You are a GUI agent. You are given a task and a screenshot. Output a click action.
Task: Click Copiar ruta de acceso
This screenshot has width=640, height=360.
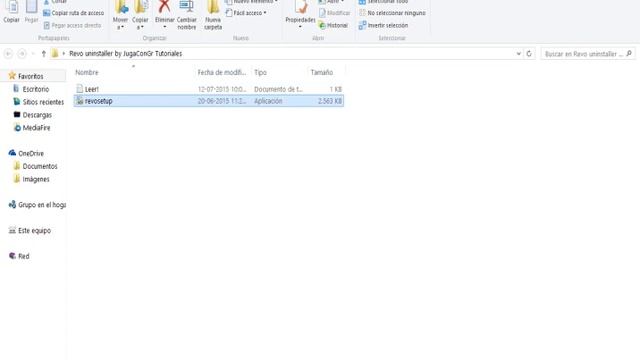(73, 13)
